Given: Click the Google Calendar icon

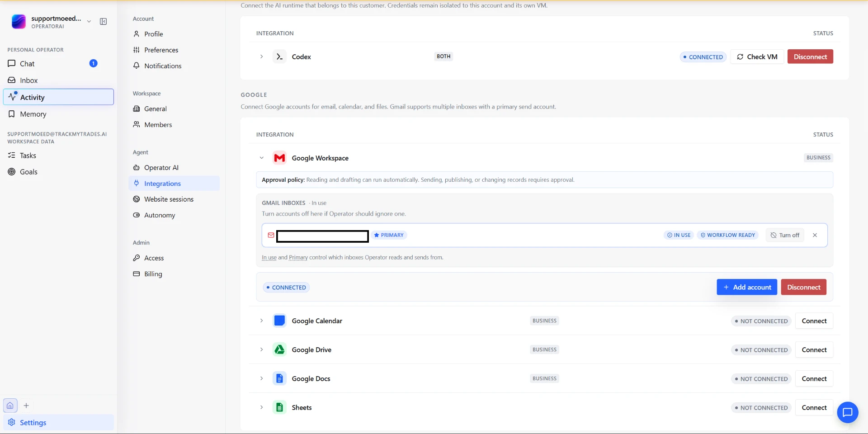Looking at the screenshot, I should [x=279, y=321].
